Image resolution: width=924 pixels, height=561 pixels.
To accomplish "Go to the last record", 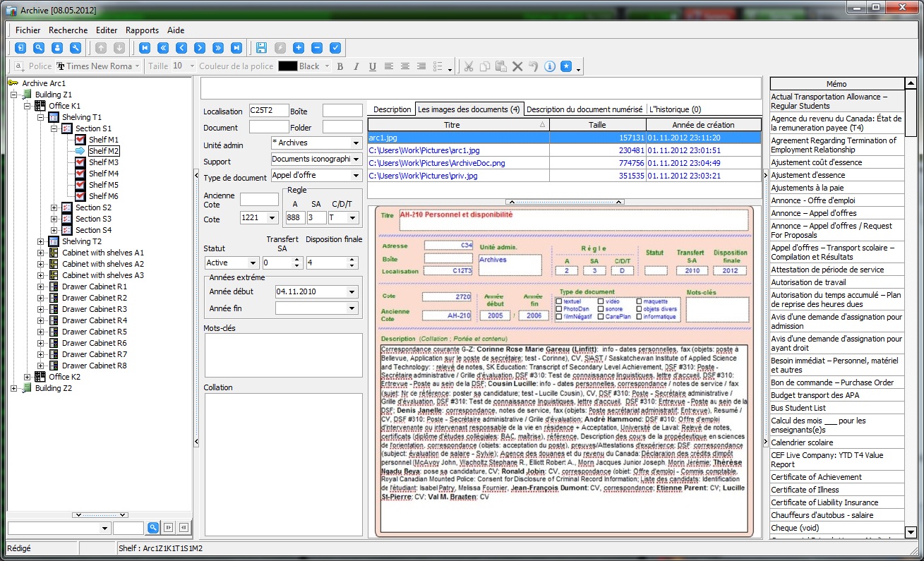I will pos(236,48).
